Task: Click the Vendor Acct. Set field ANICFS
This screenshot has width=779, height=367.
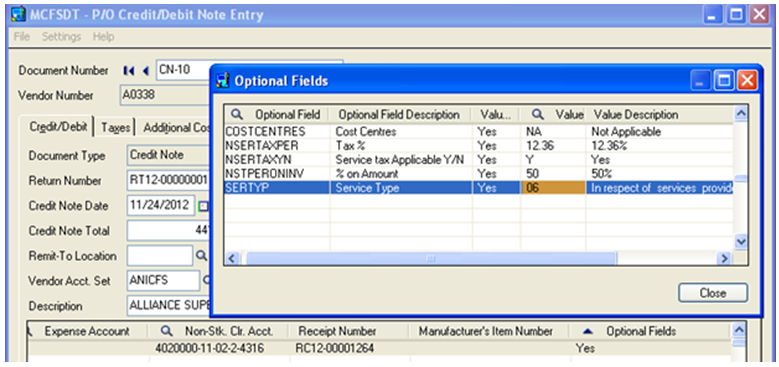Action: point(163,281)
